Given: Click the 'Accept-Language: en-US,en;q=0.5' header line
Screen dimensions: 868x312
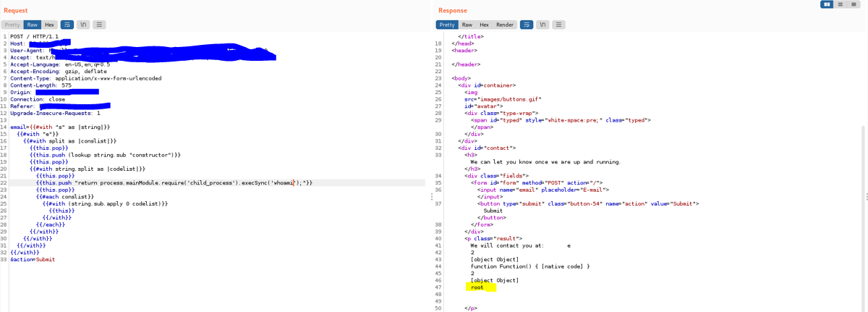Looking at the screenshot, I should click(x=60, y=64).
